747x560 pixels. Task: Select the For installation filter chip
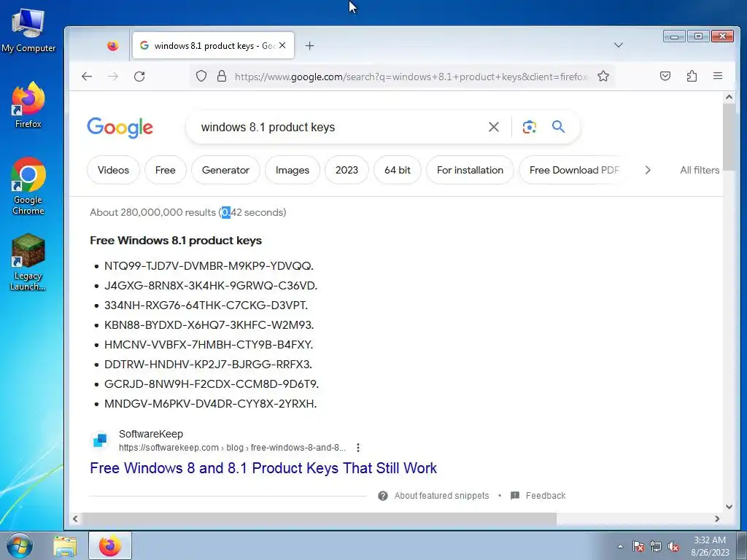(x=471, y=170)
